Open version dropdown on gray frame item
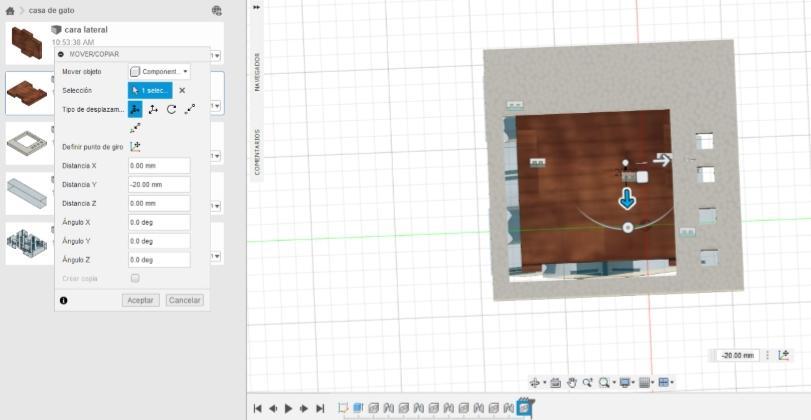This screenshot has width=811, height=420. tap(216, 156)
